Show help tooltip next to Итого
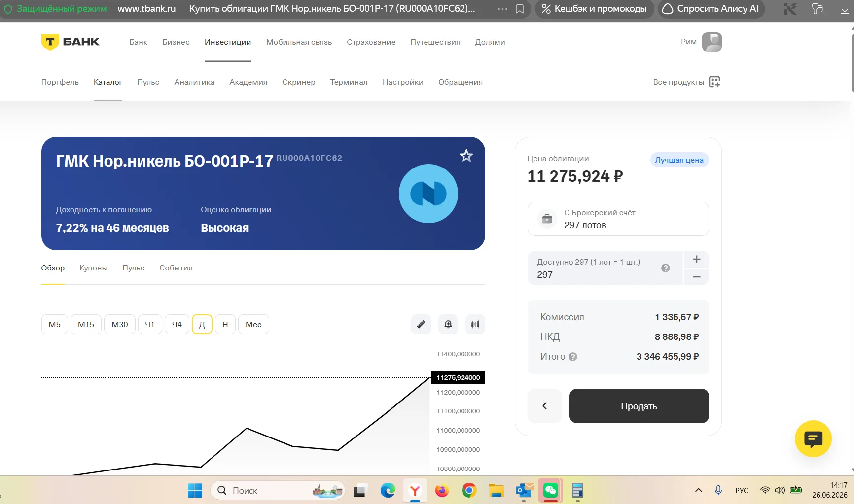The width and height of the screenshot is (854, 504). pos(573,357)
